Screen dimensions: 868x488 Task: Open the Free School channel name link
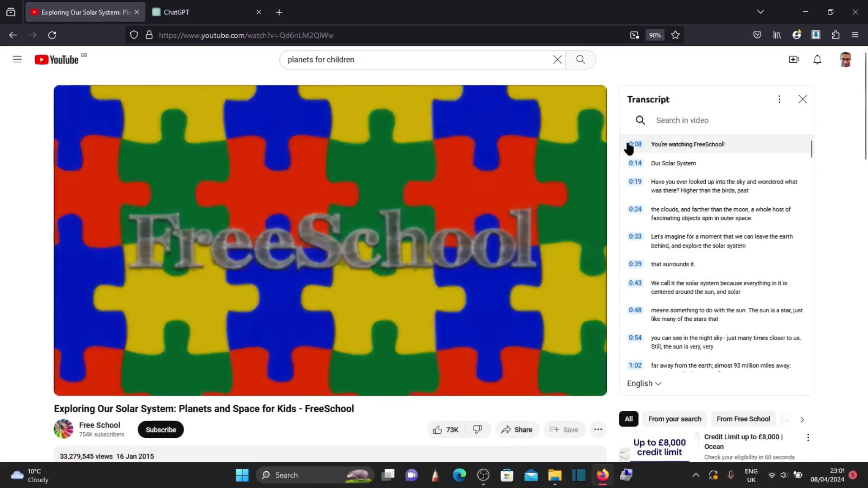tap(99, 425)
